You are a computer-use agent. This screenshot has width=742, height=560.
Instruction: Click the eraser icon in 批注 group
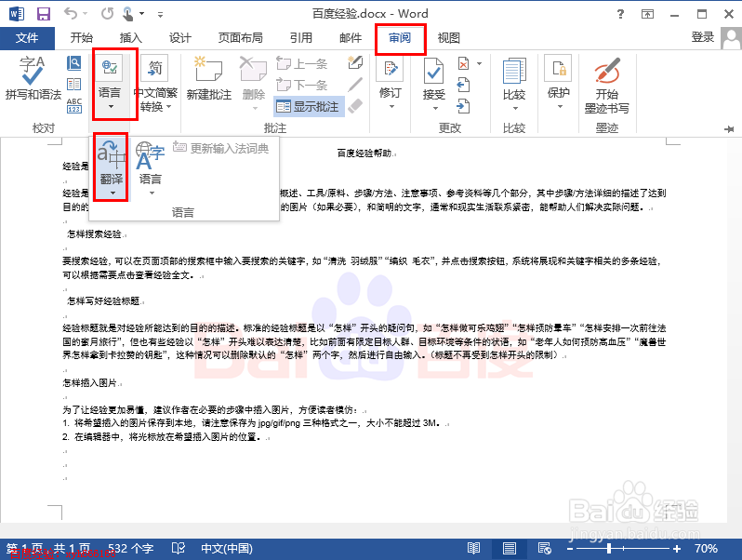tap(355, 106)
